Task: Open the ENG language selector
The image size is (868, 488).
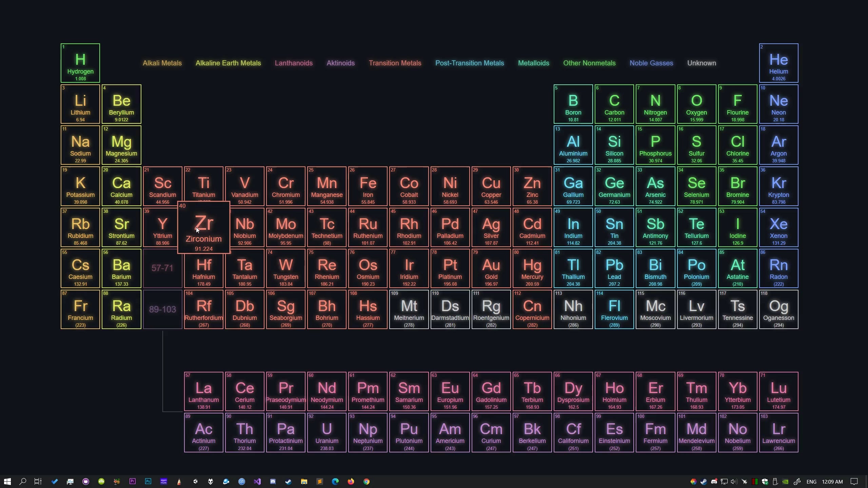Action: (x=811, y=482)
